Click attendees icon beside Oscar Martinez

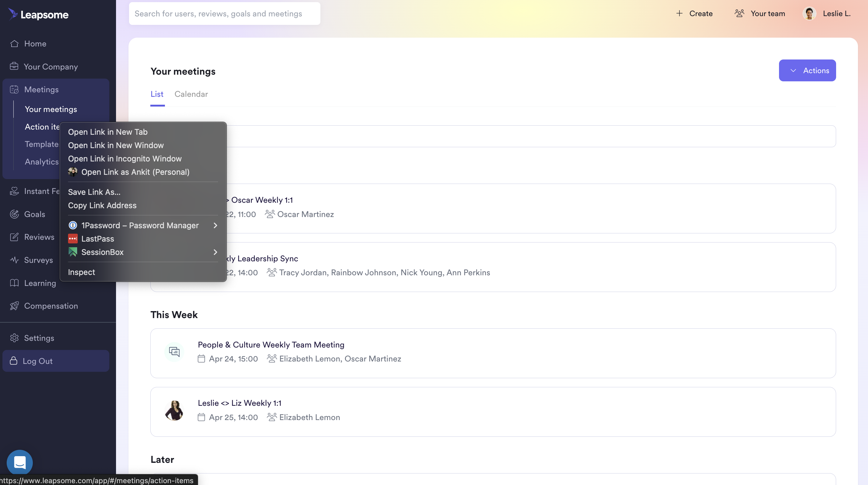click(x=270, y=214)
